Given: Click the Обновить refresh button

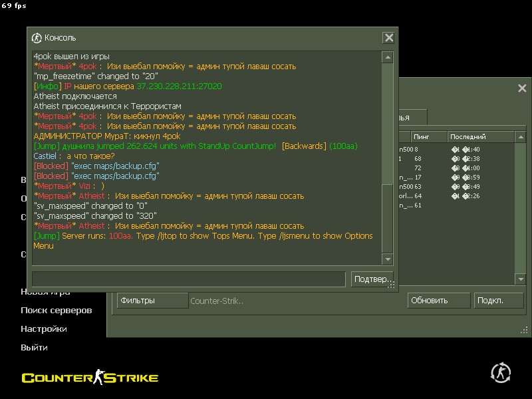Looking at the screenshot, I should pyautogui.click(x=439, y=301).
